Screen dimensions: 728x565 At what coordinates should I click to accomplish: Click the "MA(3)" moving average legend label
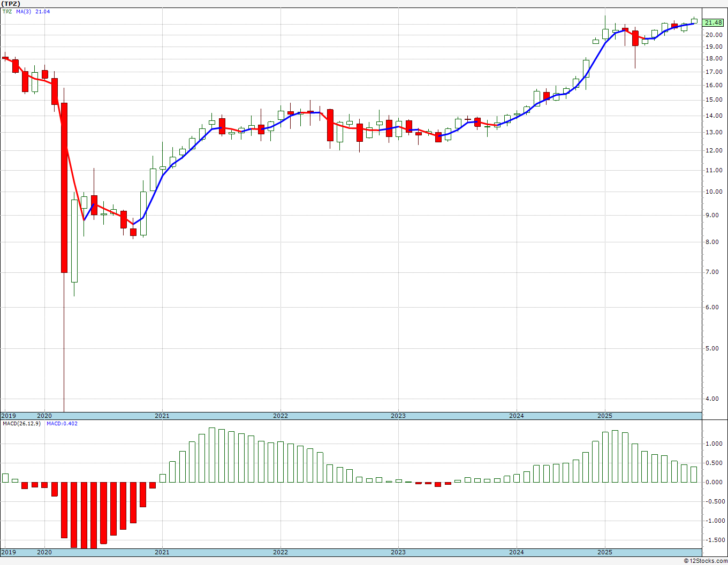point(24,11)
